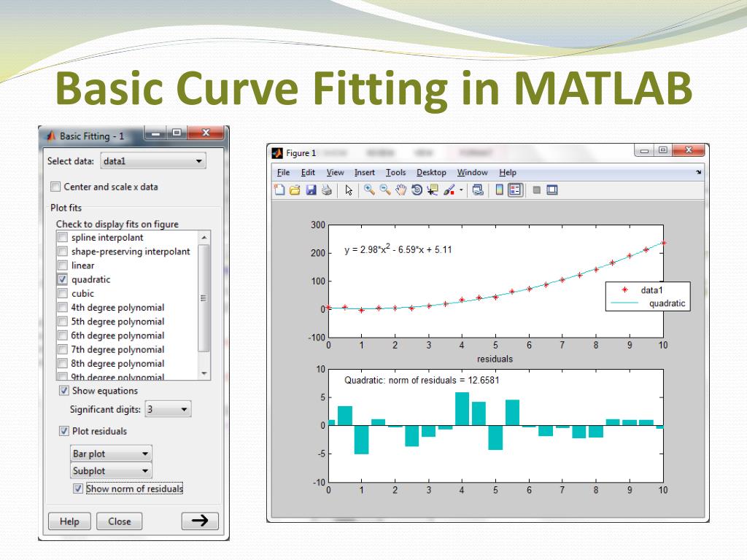Select the Zoom Out magnifier tool
Screen dimensions: 747x560
pos(385,190)
